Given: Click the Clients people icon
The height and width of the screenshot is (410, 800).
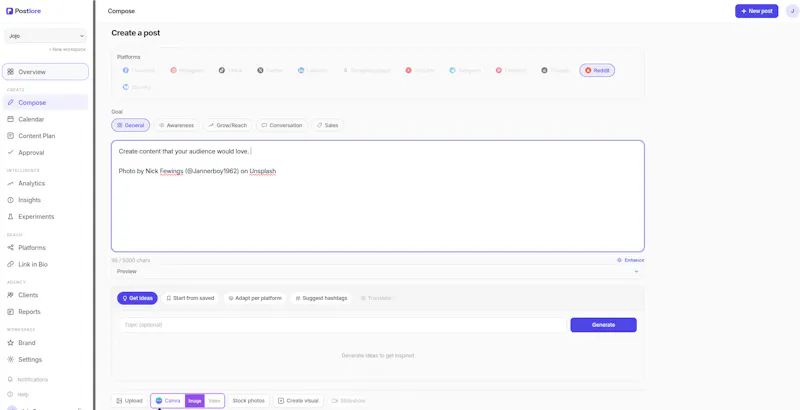Looking at the screenshot, I should [x=10, y=295].
